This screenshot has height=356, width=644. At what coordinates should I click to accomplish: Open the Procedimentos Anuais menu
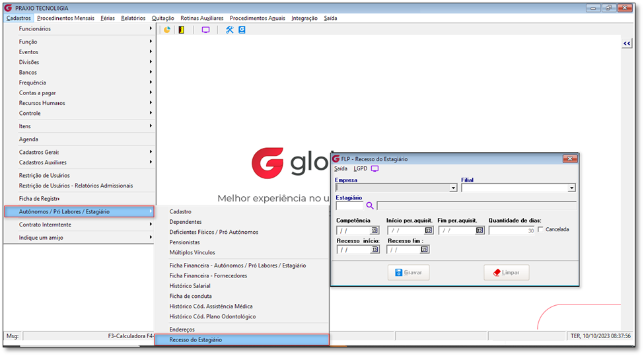coord(257,18)
